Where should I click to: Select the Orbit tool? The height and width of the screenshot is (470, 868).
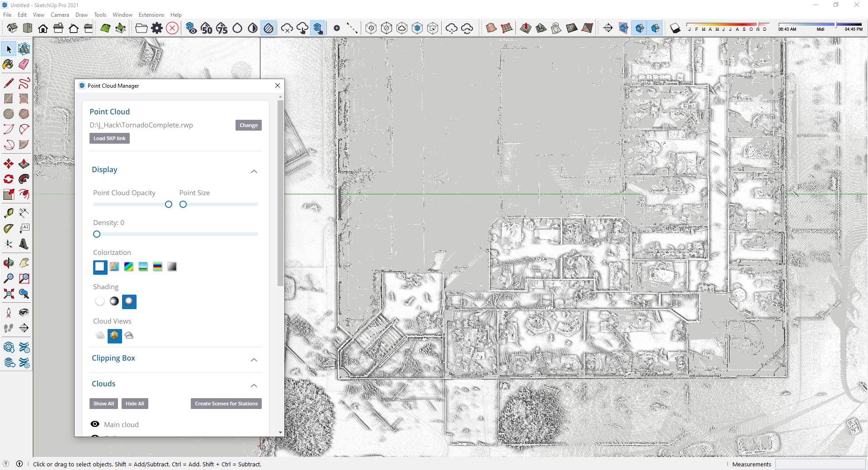[8, 263]
